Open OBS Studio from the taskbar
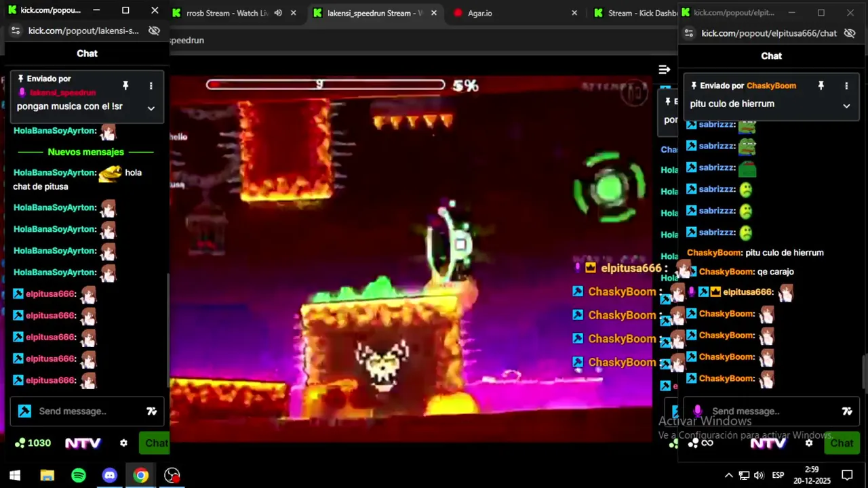 [172, 475]
